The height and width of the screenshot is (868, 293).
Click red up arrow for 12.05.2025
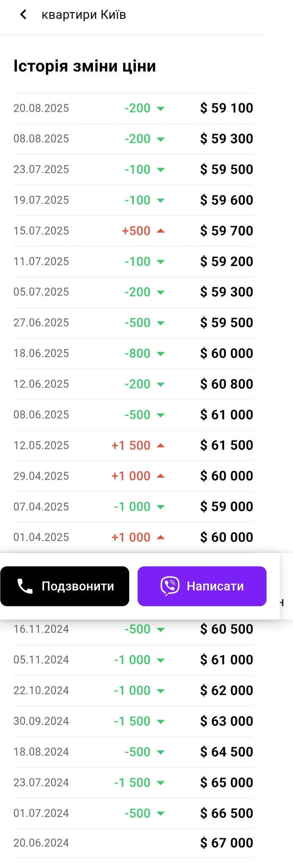click(160, 445)
